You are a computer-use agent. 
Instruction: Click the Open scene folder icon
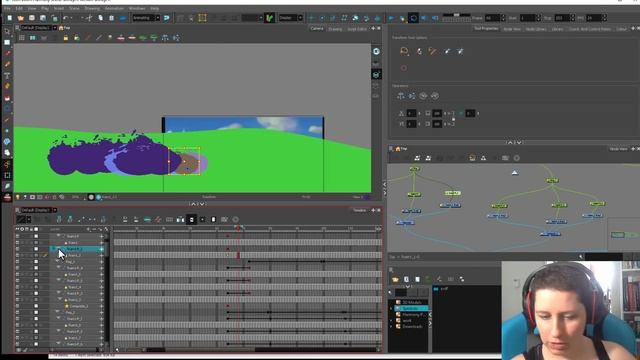20,18
